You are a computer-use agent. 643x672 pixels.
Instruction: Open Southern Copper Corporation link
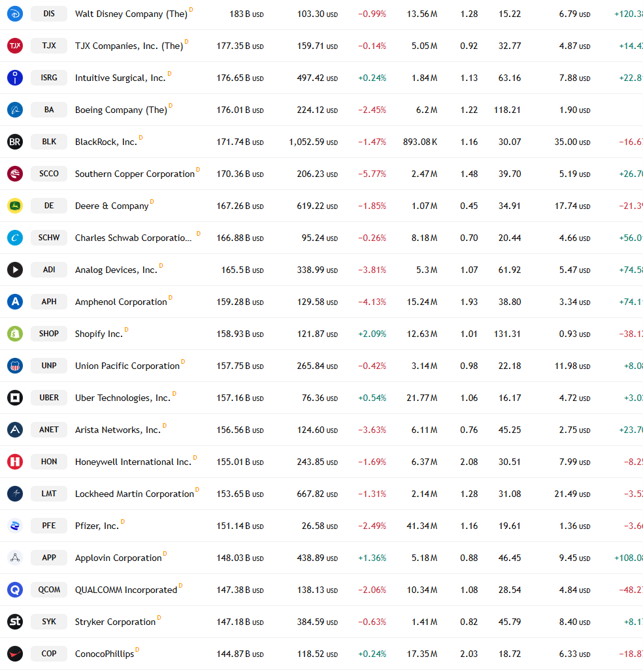coord(135,174)
